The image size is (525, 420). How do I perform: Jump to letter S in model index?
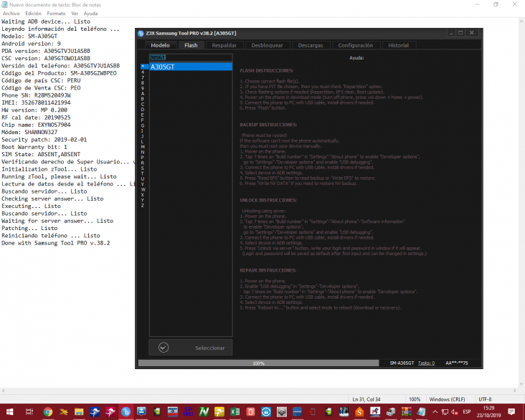tap(143, 168)
